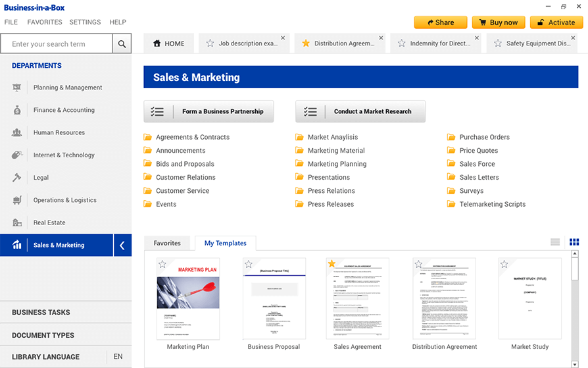Select Operations & Logistics cart icon

pyautogui.click(x=17, y=200)
